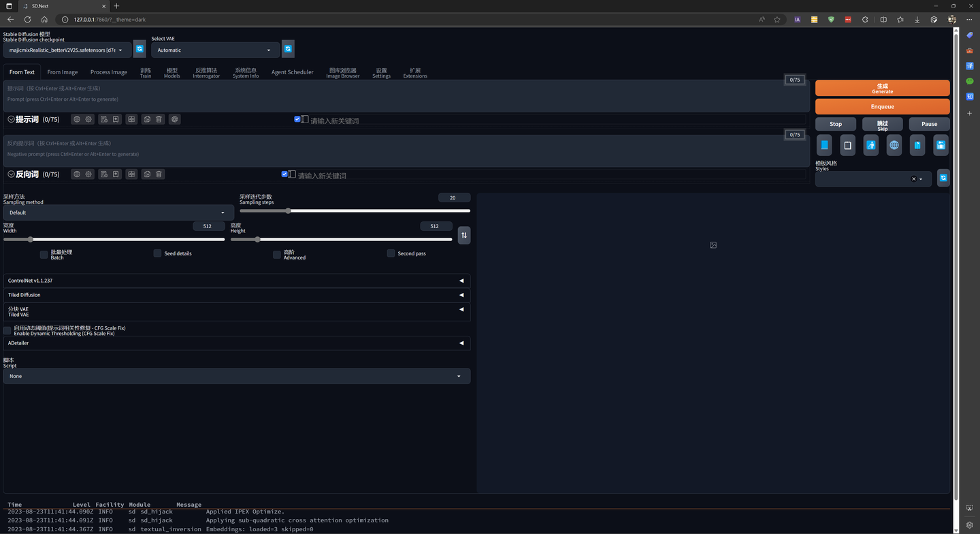980x534 pixels.
Task: Open the Sampling method dropdown
Action: pyautogui.click(x=118, y=213)
